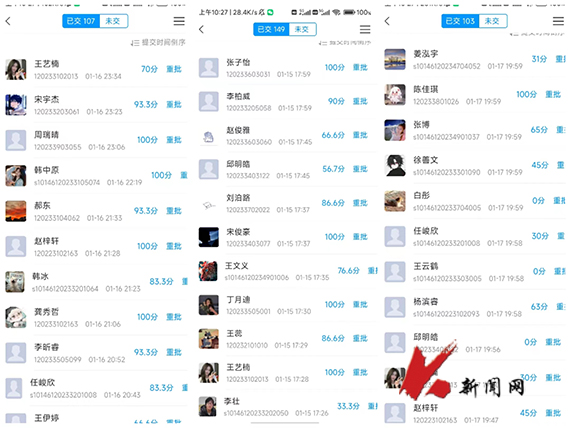Click 重批 for 王艺楠 70分

(x=174, y=69)
